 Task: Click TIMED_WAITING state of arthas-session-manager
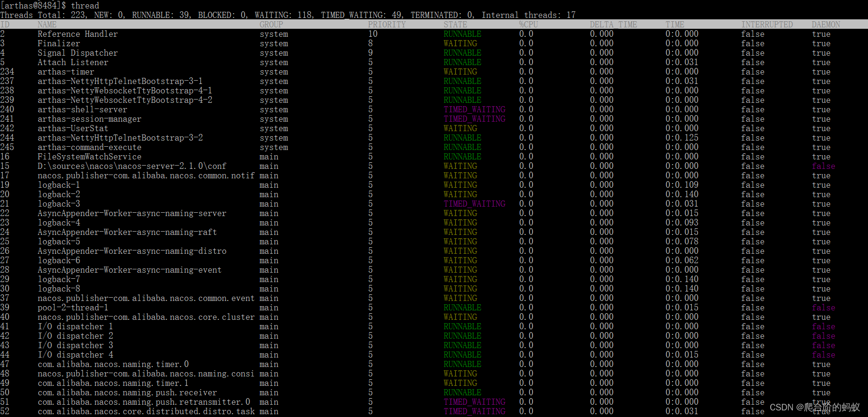tap(474, 119)
